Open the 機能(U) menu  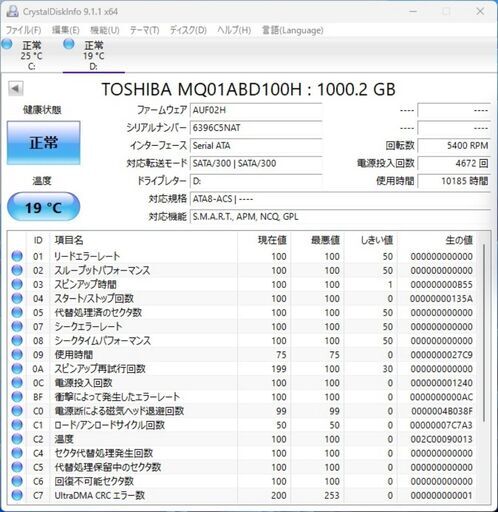coord(105,30)
